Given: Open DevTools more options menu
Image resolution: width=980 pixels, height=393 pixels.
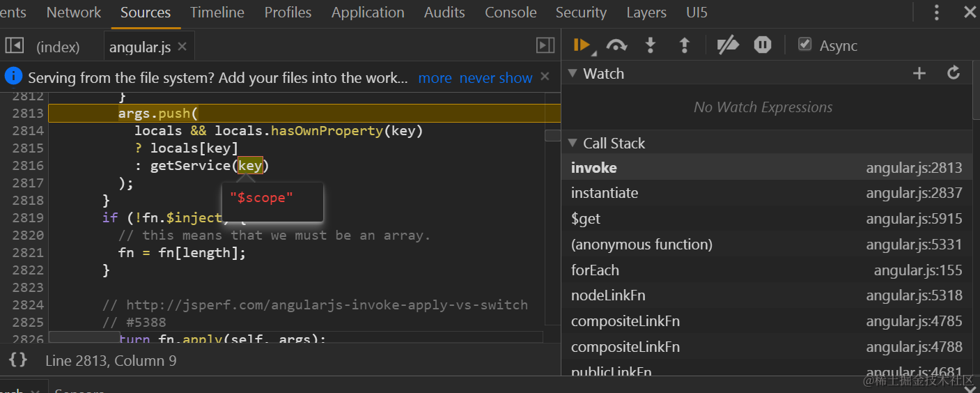Looking at the screenshot, I should coord(937,13).
